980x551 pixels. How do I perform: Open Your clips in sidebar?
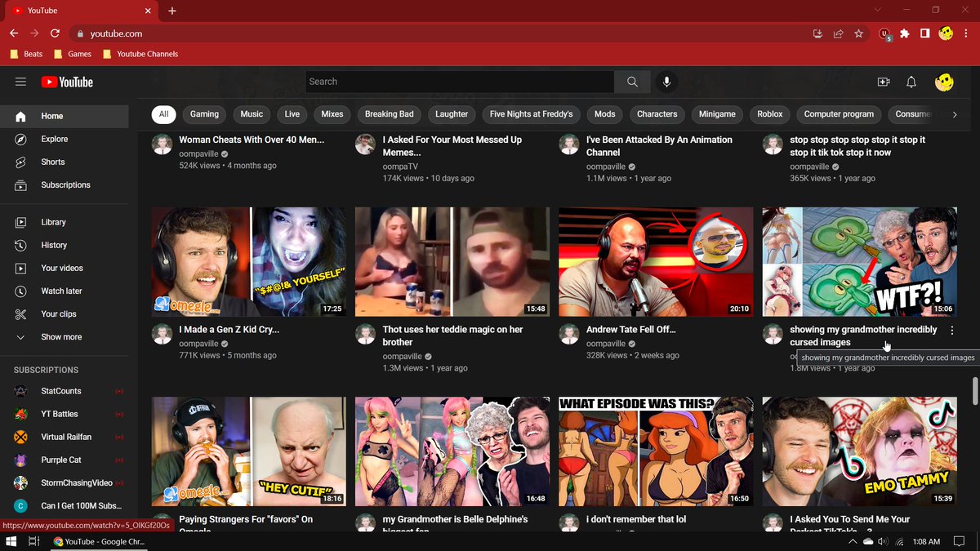click(65, 313)
